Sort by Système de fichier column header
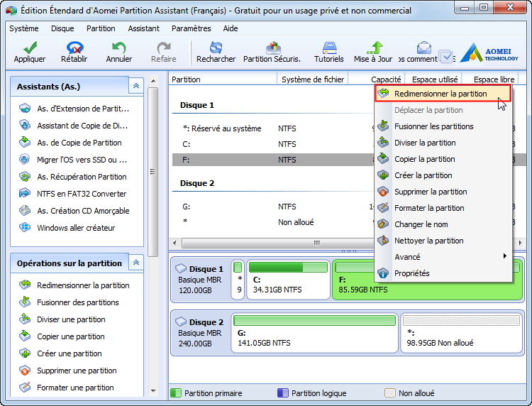This screenshot has height=406, width=532. (x=313, y=79)
